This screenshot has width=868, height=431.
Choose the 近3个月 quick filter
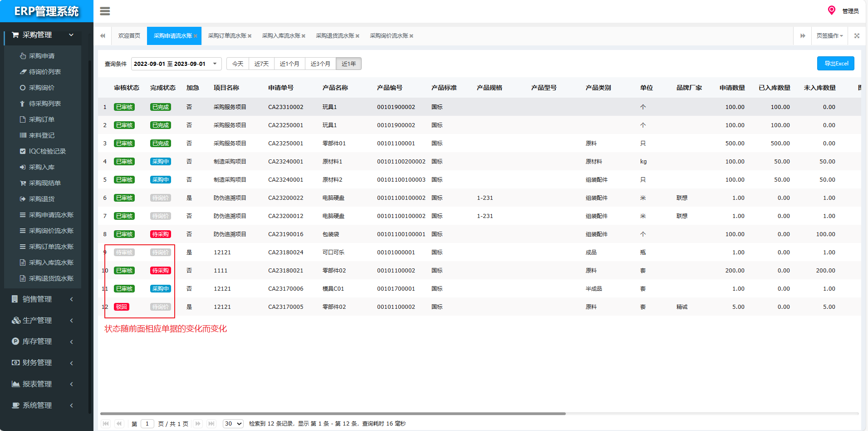[320, 64]
